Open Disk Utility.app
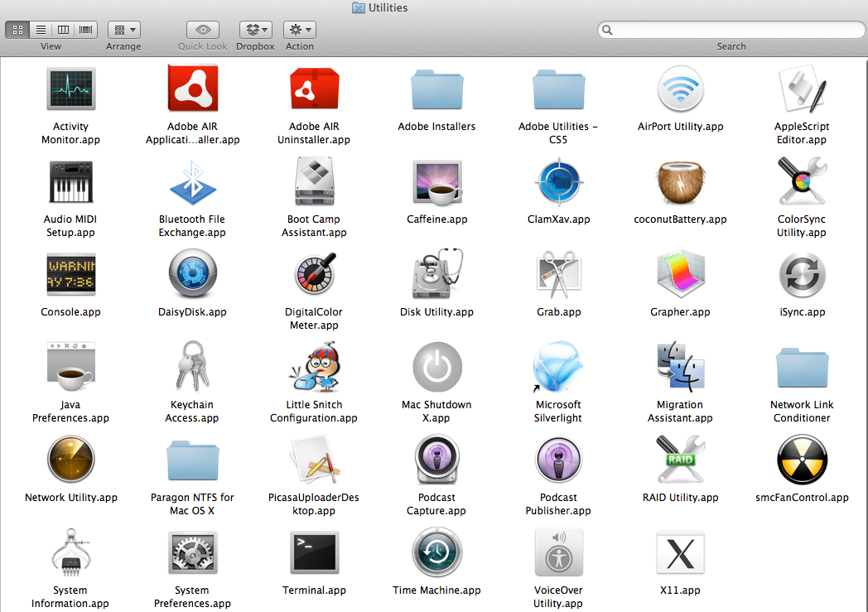Screen dimensions: 868x612 pos(437,274)
